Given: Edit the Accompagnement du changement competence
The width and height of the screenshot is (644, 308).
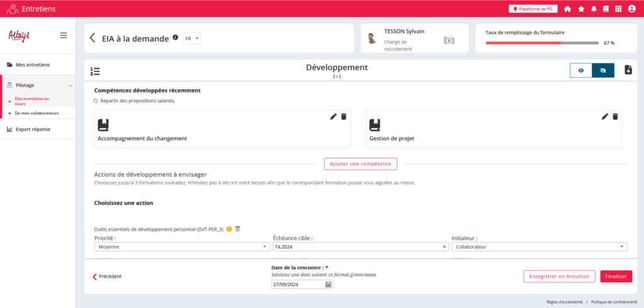Looking at the screenshot, I should click(x=333, y=116).
